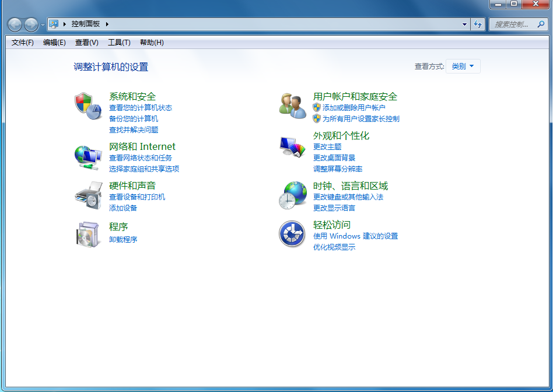553x392 pixels.
Task: Open the System and Security (系统和安全) icon
Action: 87,105
